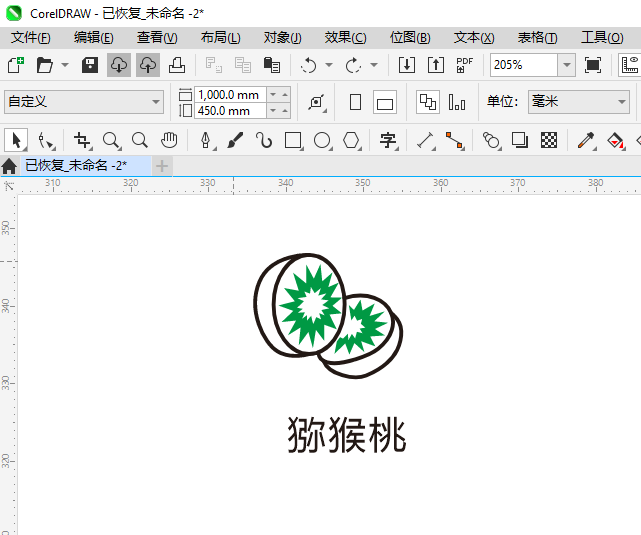Open the 自定义 page size dropdown

point(84,102)
